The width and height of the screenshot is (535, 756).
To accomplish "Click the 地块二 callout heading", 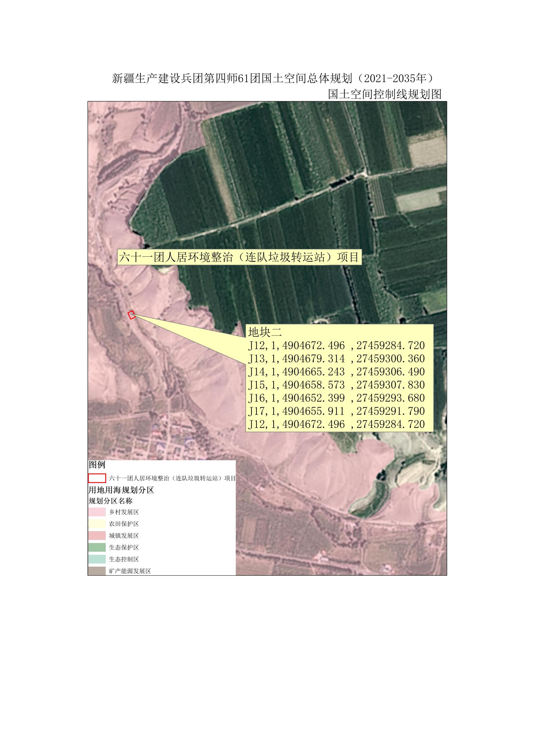I will (x=265, y=332).
